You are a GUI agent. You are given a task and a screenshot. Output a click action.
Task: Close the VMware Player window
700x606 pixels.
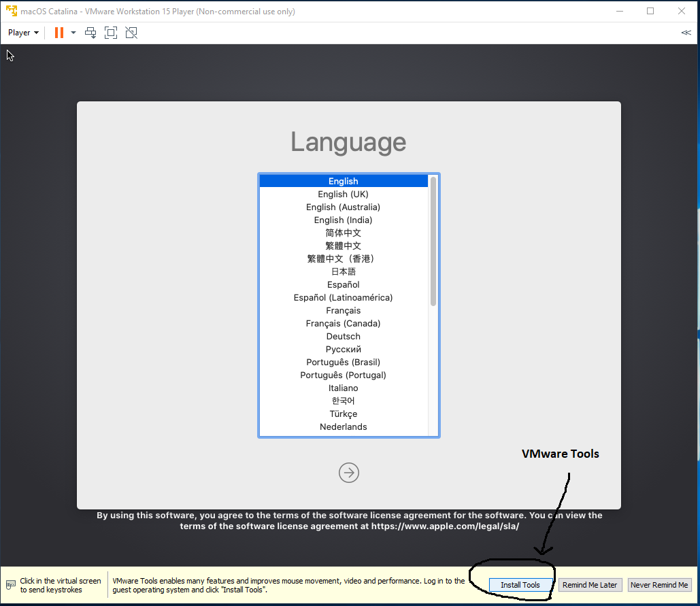pos(681,11)
